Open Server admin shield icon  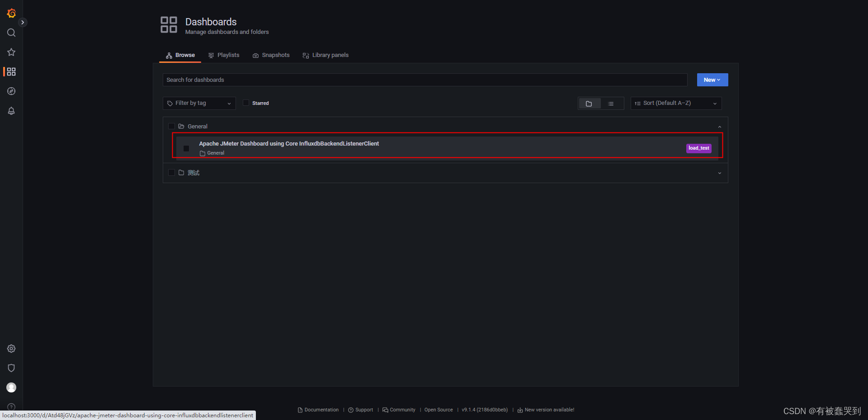point(11,368)
